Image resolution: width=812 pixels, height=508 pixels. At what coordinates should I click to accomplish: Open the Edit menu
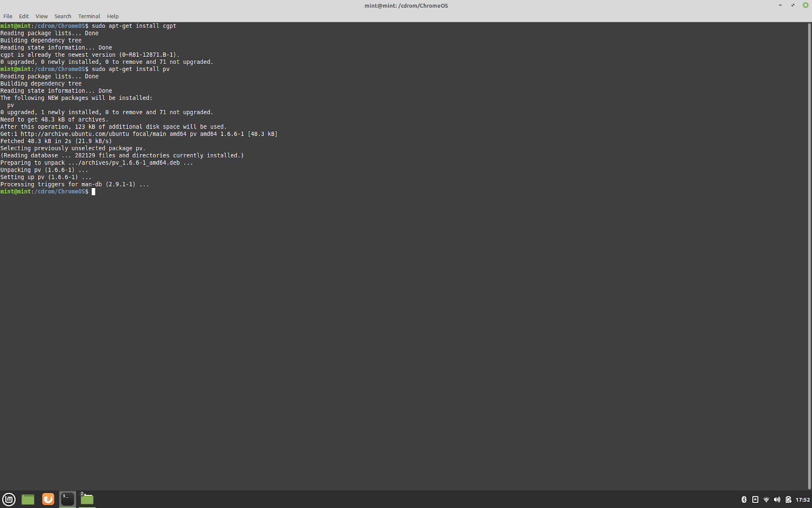(x=24, y=16)
